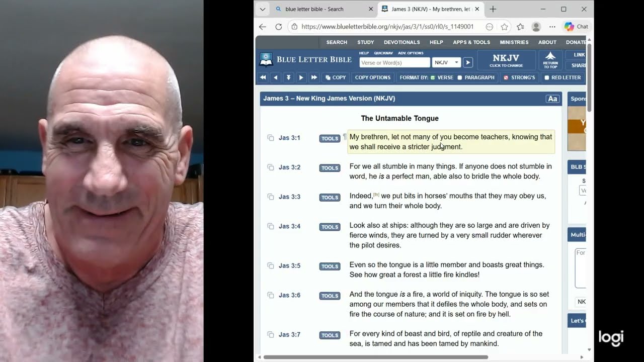Click the Blue Letter Bible logo

[x=305, y=59]
